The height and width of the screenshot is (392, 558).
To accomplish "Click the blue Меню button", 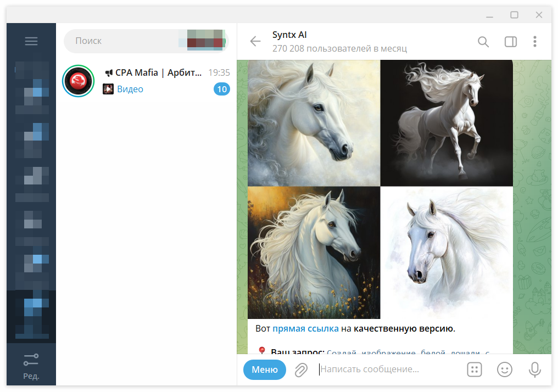I will (x=264, y=369).
